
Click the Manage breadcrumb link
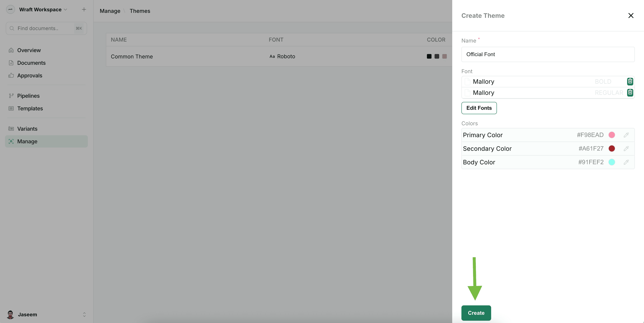coord(110,11)
